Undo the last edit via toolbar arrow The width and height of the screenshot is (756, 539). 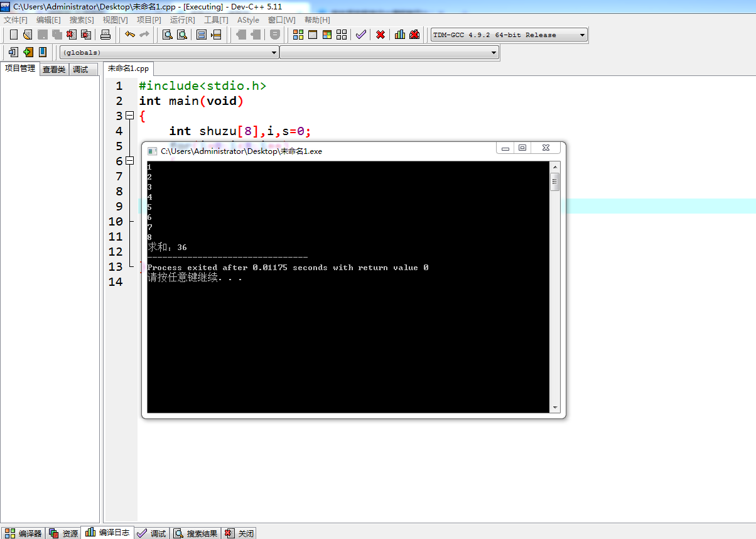coord(130,35)
